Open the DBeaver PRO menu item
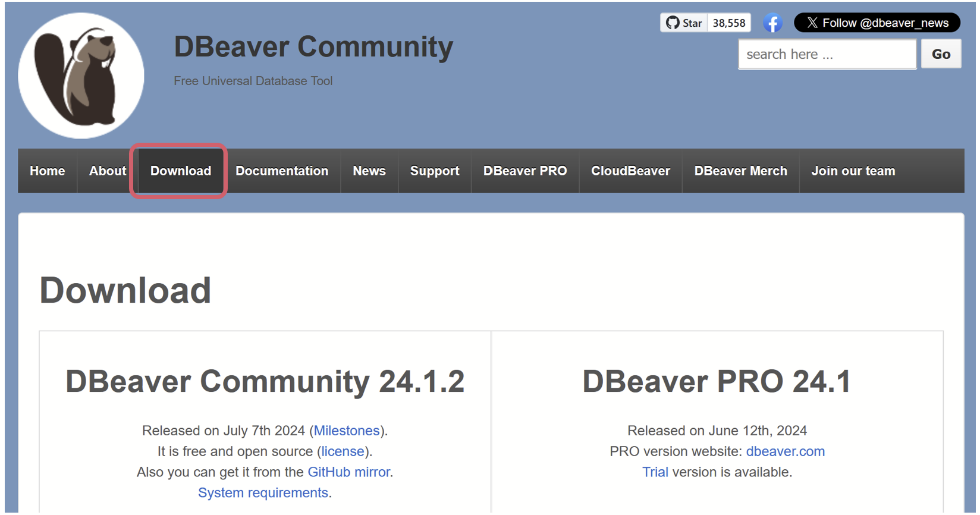The width and height of the screenshot is (980, 515). pyautogui.click(x=525, y=171)
